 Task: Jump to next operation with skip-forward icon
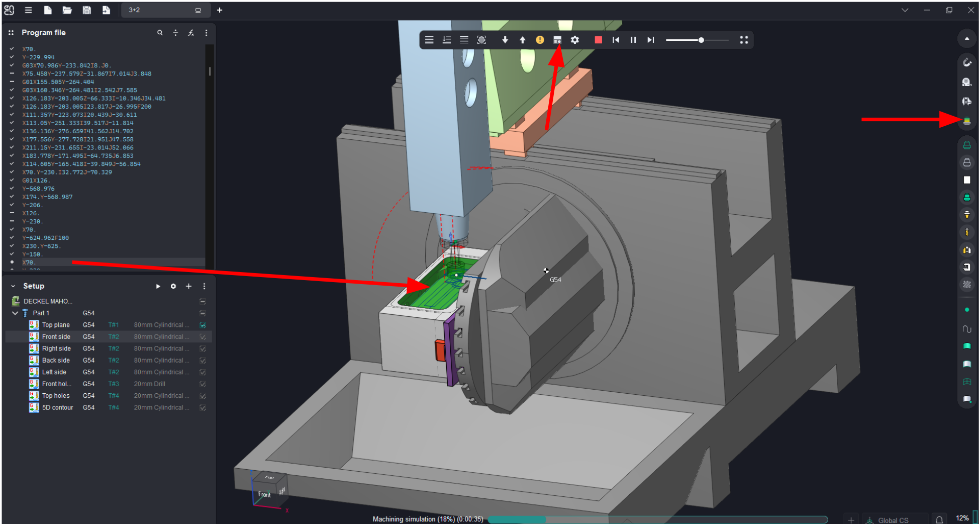[651, 40]
